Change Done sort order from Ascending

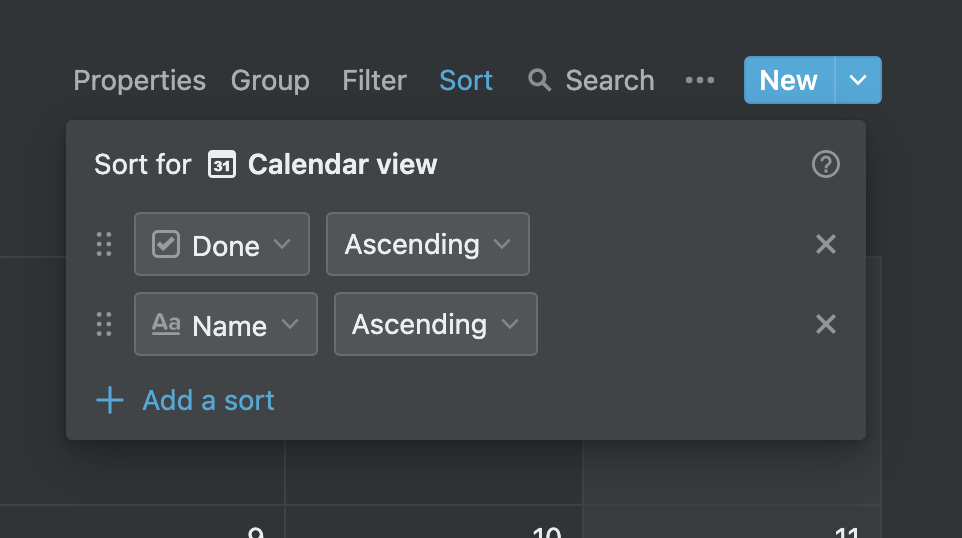(428, 244)
